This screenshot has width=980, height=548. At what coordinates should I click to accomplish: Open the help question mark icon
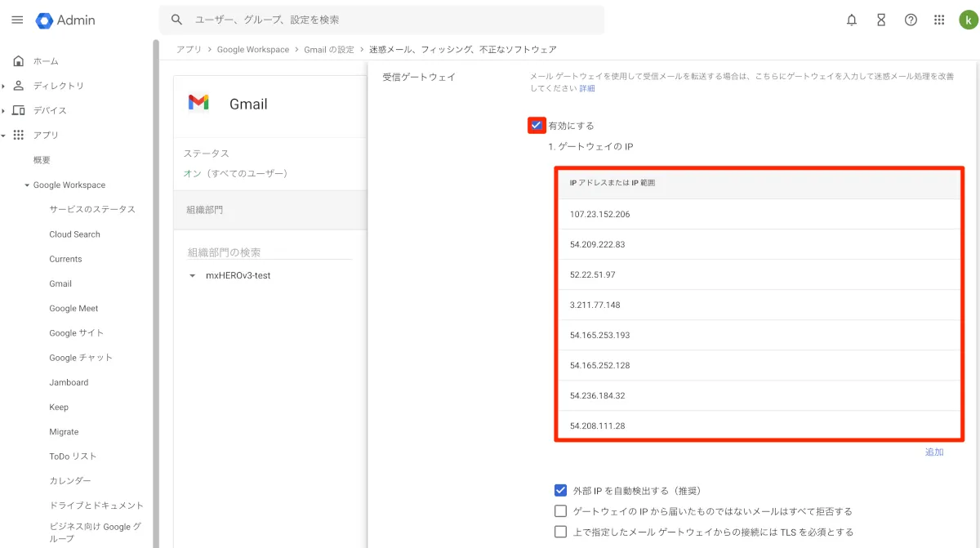tap(911, 20)
